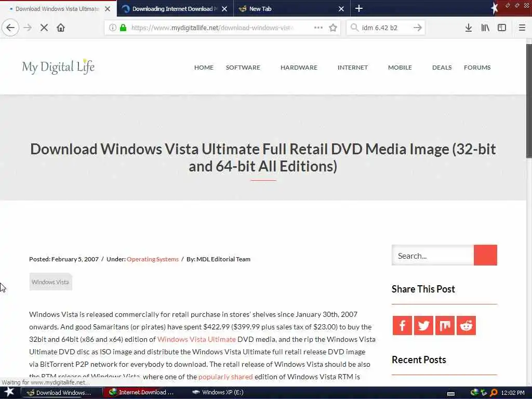Image resolution: width=532 pixels, height=399 pixels.
Task: Click the My Digital Life logo
Action: coord(58,66)
